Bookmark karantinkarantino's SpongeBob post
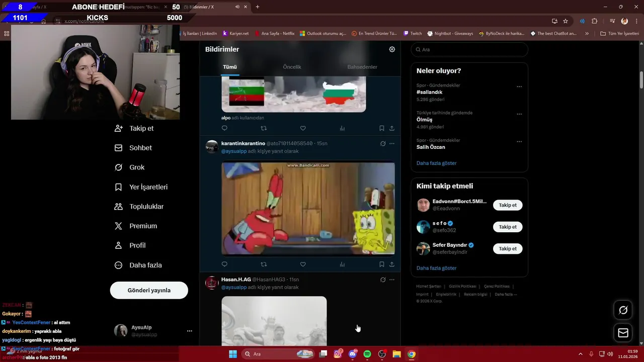This screenshot has height=362, width=644. pyautogui.click(x=382, y=264)
